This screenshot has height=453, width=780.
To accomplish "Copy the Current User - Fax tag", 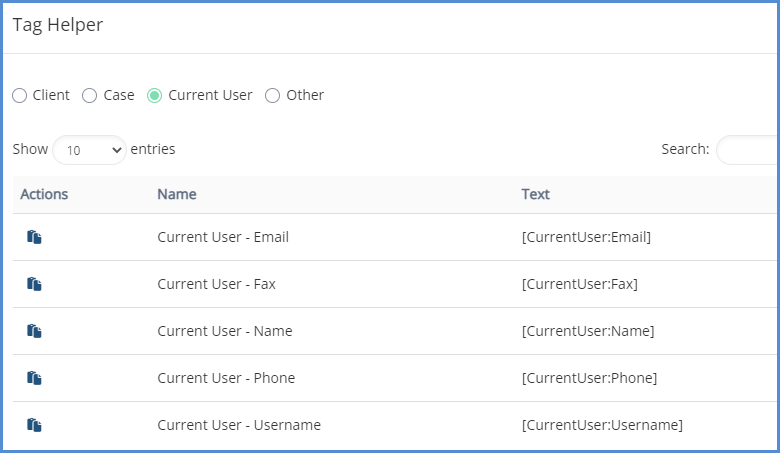I will 34,284.
